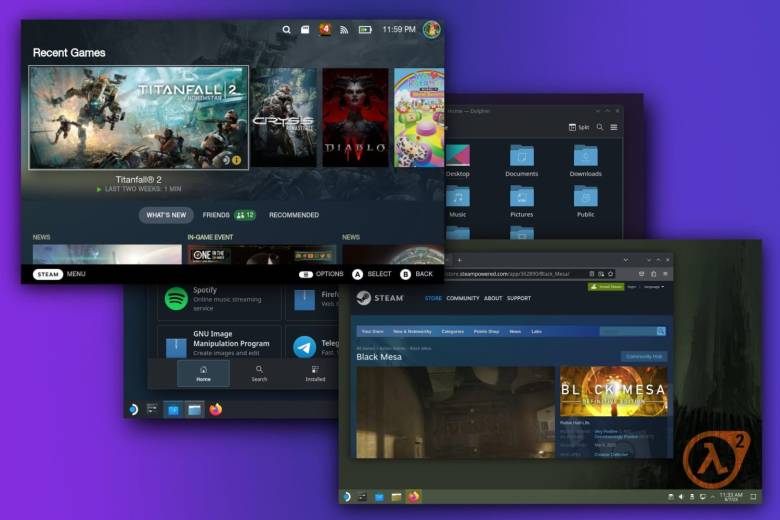Open the Downloads folder in Dolphin

click(x=585, y=161)
